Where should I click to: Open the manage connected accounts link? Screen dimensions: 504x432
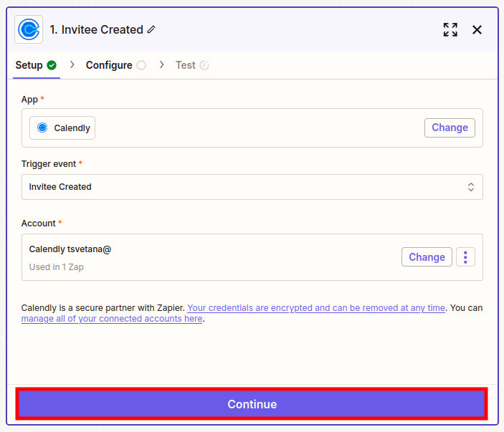[x=112, y=319]
